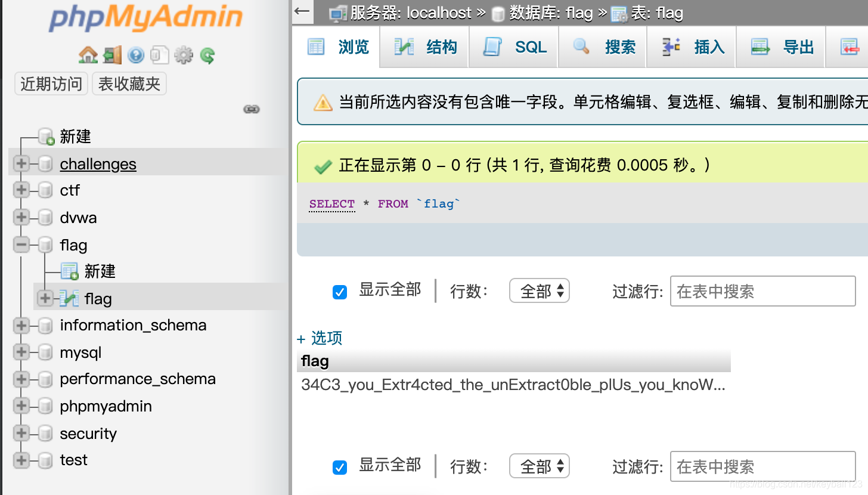The image size is (868, 495).
Task: Switch to the SQL tab
Action: [514, 47]
